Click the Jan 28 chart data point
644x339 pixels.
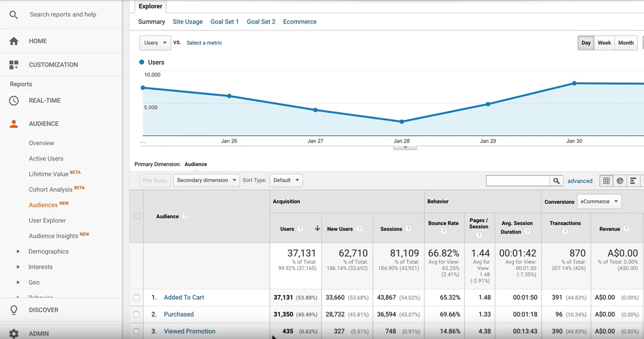coord(402,122)
